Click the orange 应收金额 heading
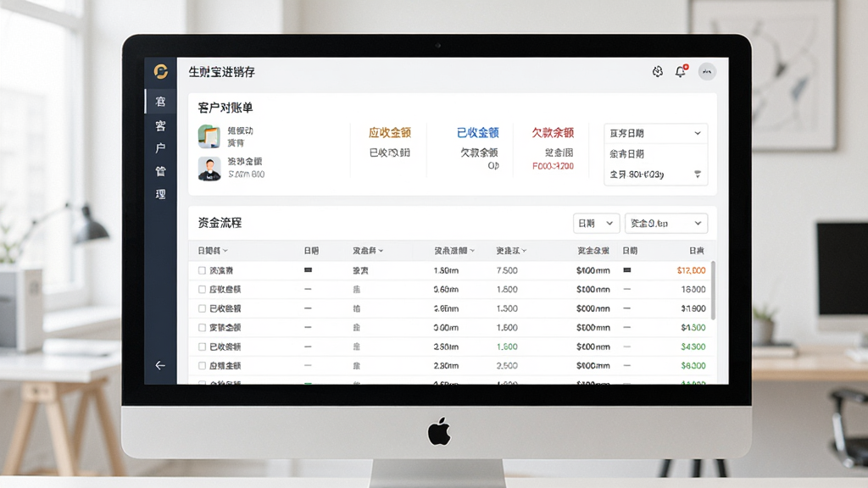The width and height of the screenshot is (868, 488). [390, 133]
